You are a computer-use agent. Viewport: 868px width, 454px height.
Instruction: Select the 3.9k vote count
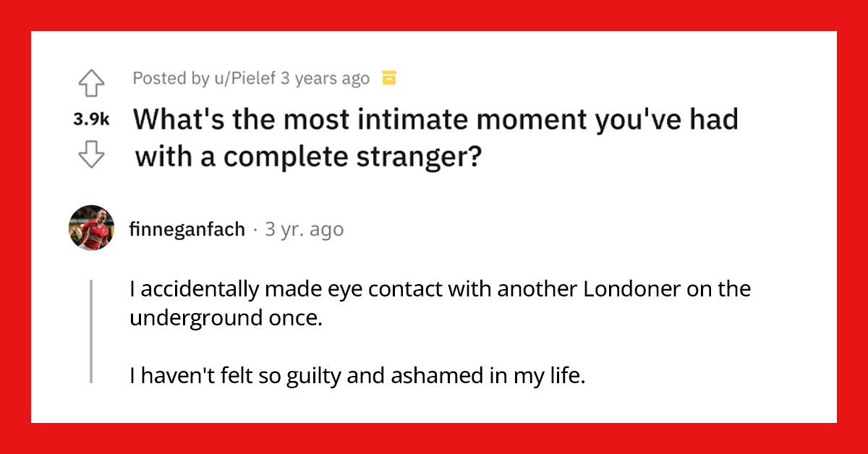pyautogui.click(x=90, y=117)
